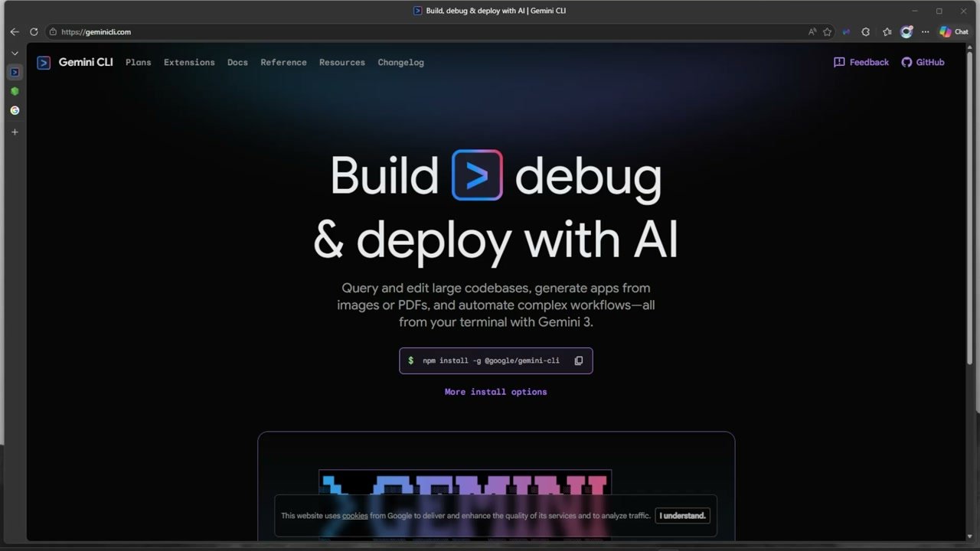Image resolution: width=980 pixels, height=551 pixels.
Task: Maximize the browser window
Action: point(939,11)
